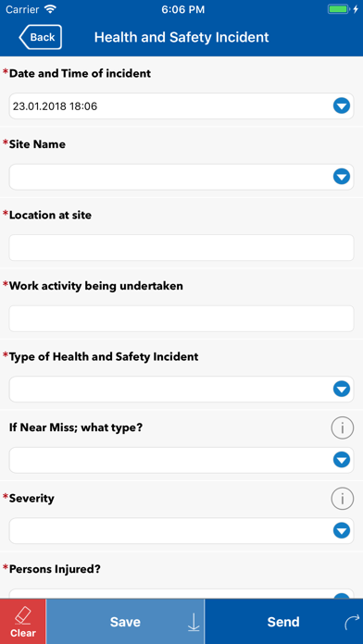Tap the info icon beside Near Miss type
Screen dimensions: 363x644
point(342,428)
